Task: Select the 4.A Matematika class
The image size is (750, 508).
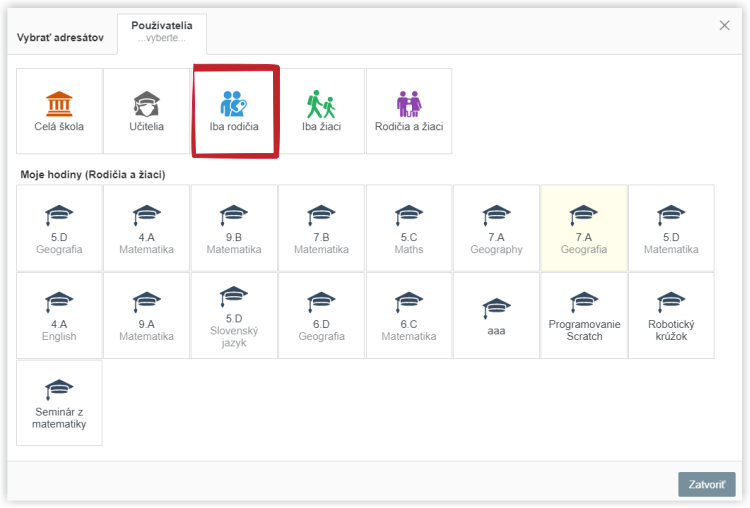Action: click(x=146, y=228)
